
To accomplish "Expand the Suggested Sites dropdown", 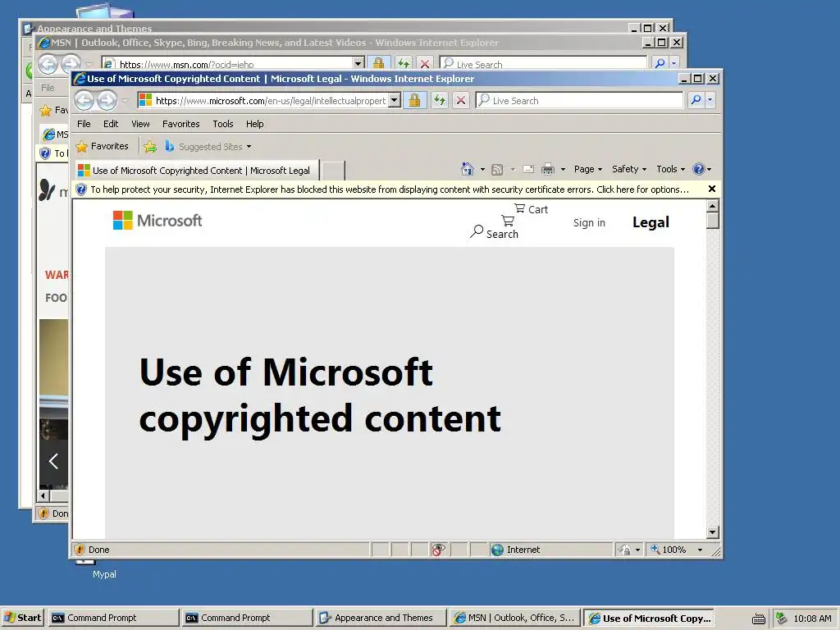I will tap(249, 147).
